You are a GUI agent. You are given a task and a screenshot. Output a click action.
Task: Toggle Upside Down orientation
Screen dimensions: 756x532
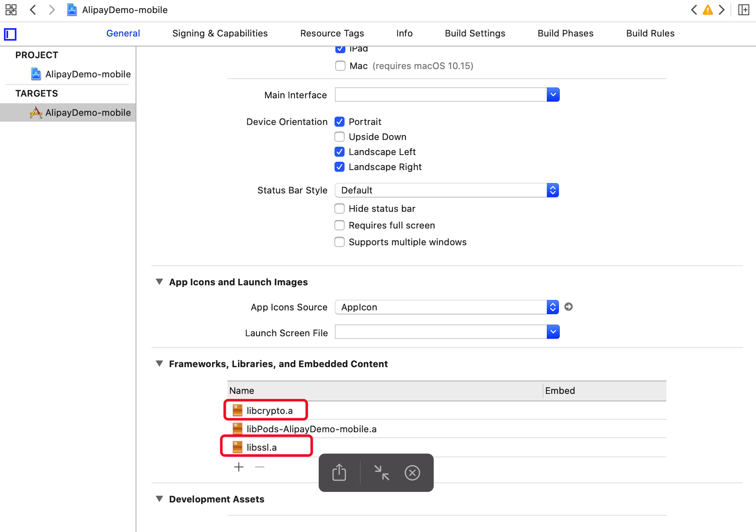tap(339, 137)
